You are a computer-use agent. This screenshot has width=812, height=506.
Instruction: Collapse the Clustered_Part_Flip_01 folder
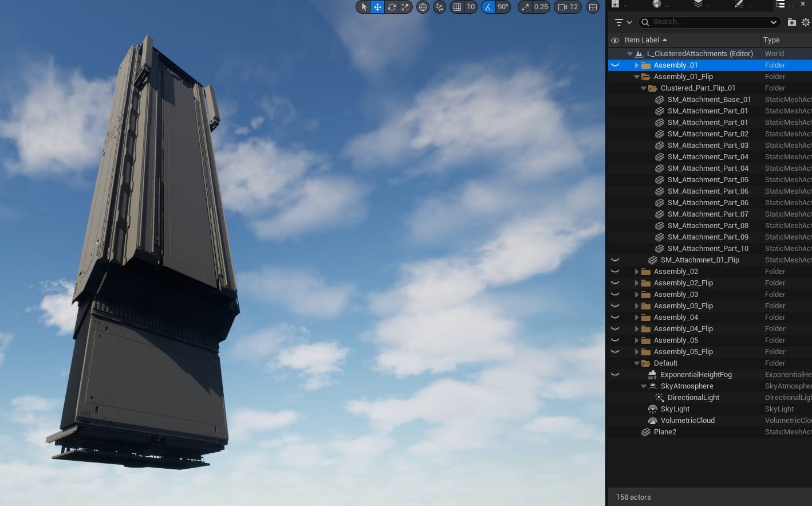pos(643,88)
